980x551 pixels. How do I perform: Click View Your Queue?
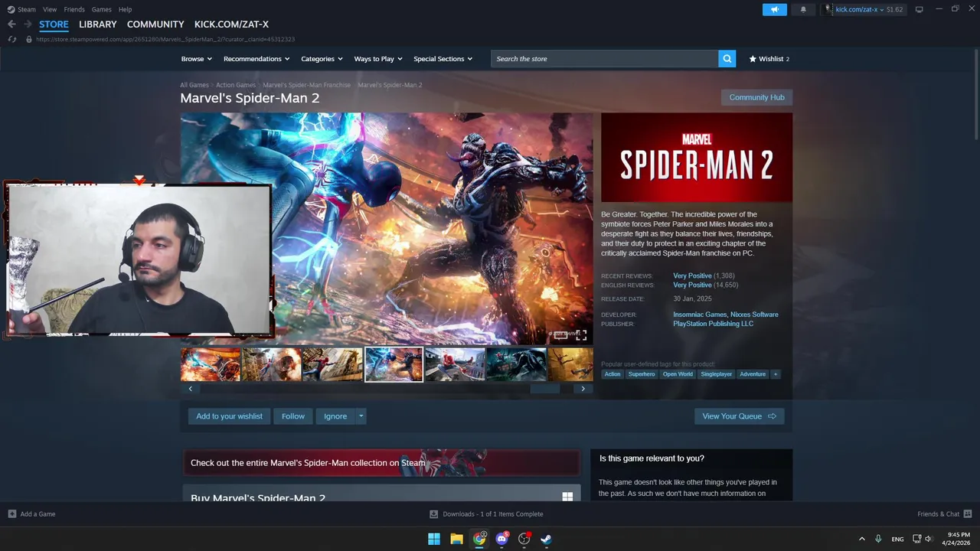pos(739,416)
